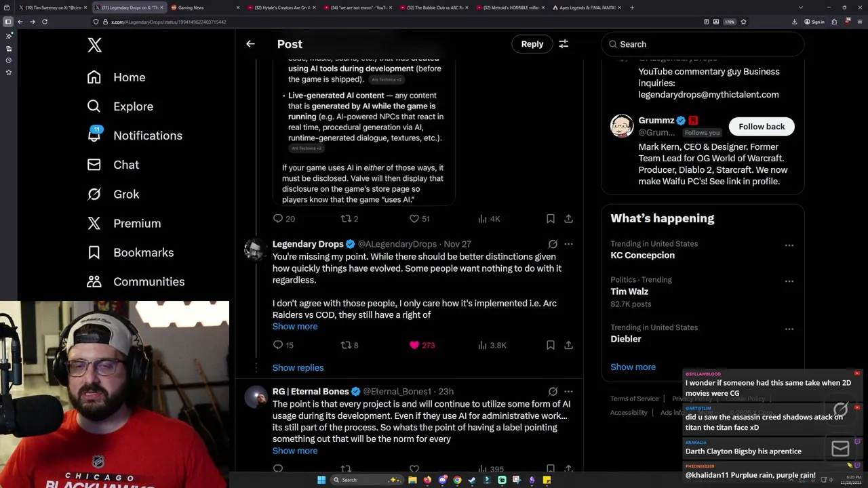
Task: Open Terms of Service footer link
Action: point(634,399)
